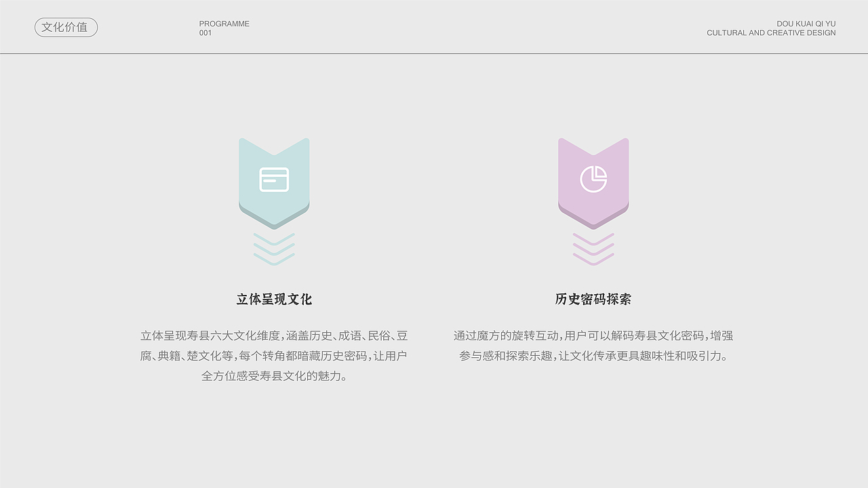Open the 立体呈现文化 section heading
The image size is (868, 488).
pyautogui.click(x=274, y=298)
